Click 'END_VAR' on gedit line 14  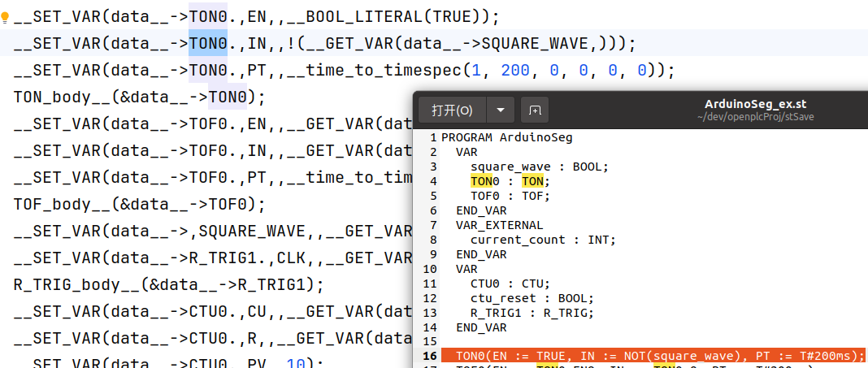pos(481,327)
